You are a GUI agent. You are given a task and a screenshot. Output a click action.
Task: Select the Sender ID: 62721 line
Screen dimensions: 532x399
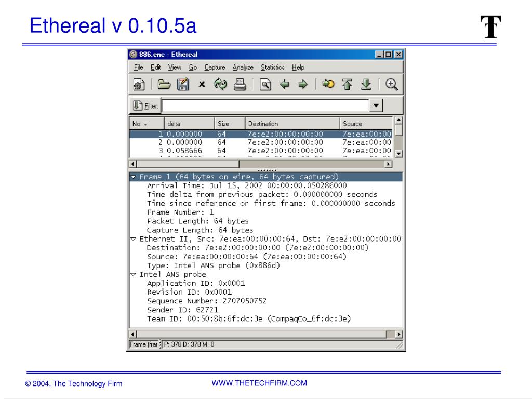point(182,310)
